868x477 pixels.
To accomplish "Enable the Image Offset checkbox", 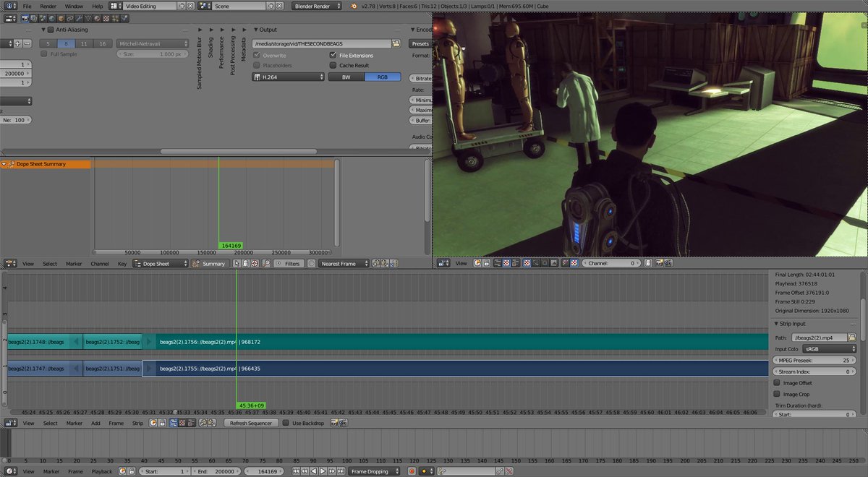I will (x=777, y=383).
